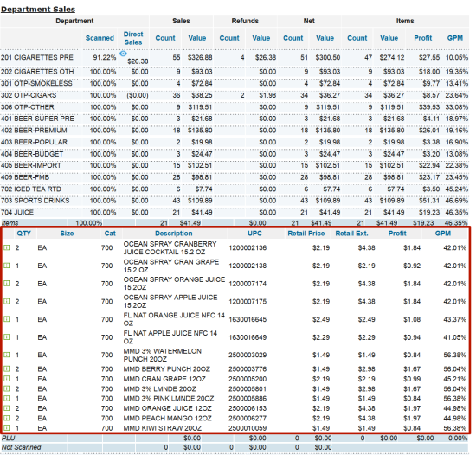Sort item list by Retail Ext.
This screenshot has width=476, height=455.
coord(351,234)
